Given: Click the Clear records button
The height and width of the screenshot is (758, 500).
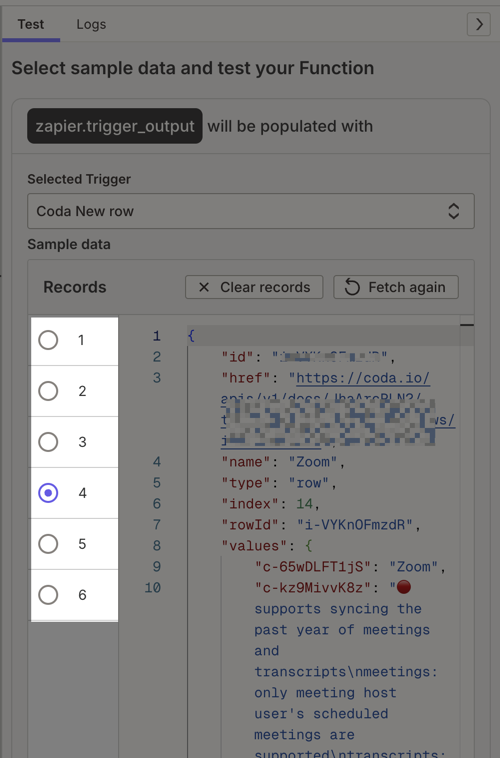Looking at the screenshot, I should pyautogui.click(x=254, y=287).
